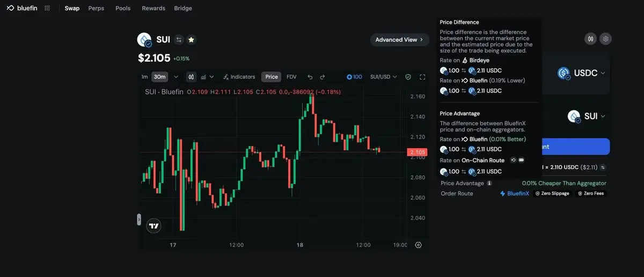Open the SUI/USD pair dropdown
The height and width of the screenshot is (277, 644).
click(383, 77)
